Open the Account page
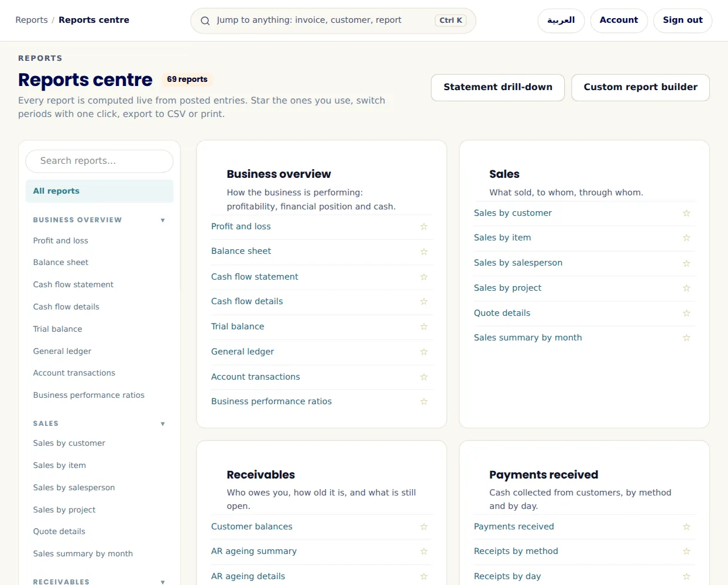Image resolution: width=728 pixels, height=585 pixels. (619, 20)
